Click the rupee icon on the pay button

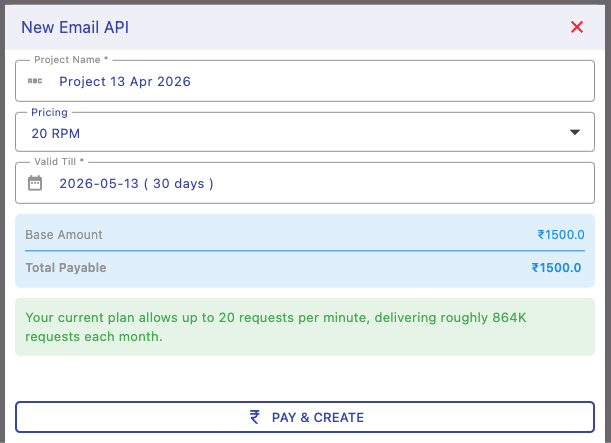click(x=255, y=417)
